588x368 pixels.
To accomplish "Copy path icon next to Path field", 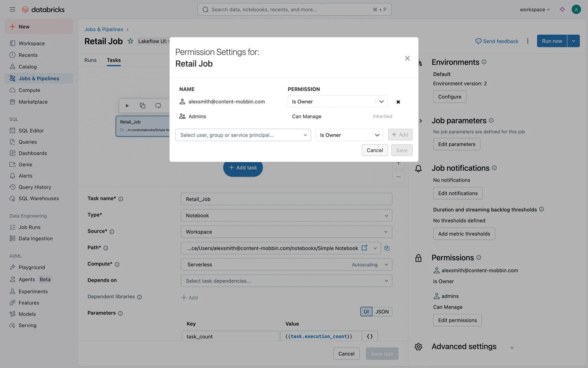I will pos(387,248).
